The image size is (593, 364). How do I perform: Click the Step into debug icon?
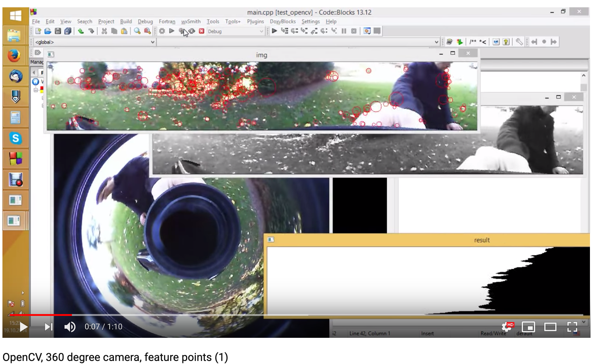(304, 31)
